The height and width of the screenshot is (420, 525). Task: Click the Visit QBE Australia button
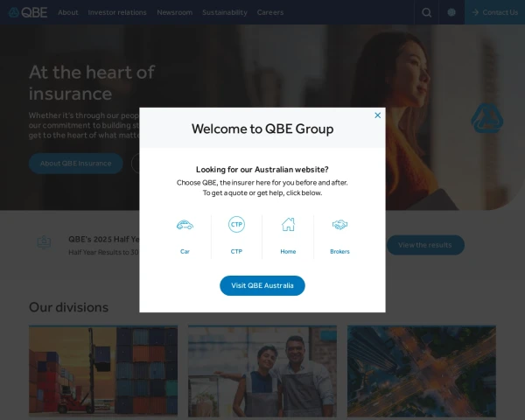[x=262, y=286]
